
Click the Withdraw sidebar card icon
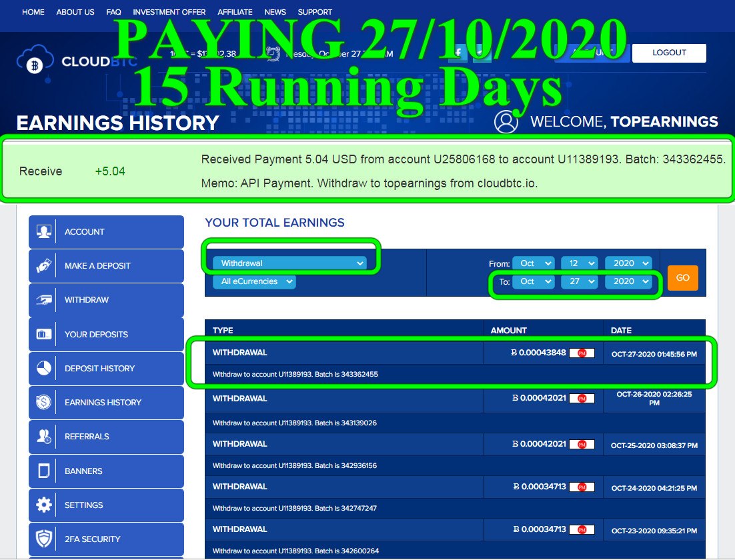click(43, 300)
